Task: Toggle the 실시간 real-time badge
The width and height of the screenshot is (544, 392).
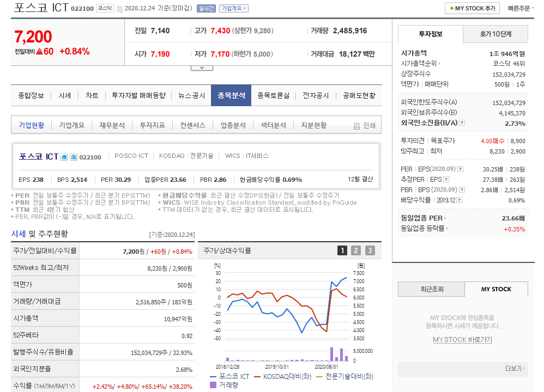Action: pyautogui.click(x=206, y=8)
